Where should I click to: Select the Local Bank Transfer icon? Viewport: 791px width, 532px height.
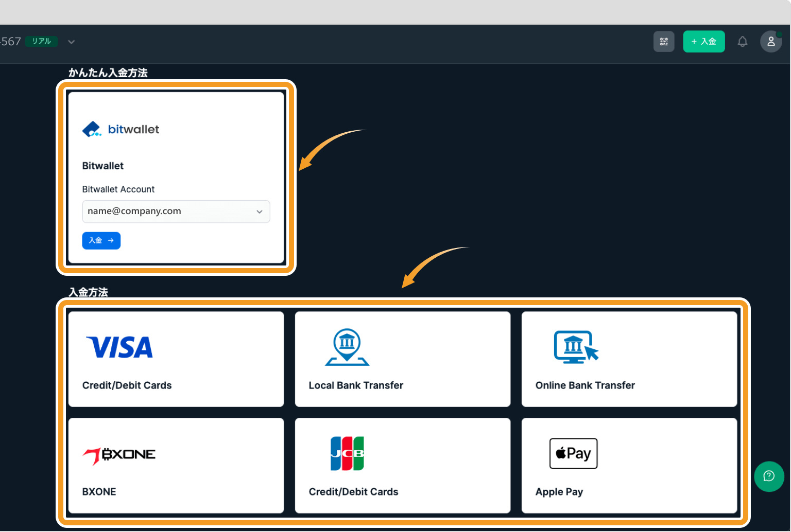[x=347, y=347]
